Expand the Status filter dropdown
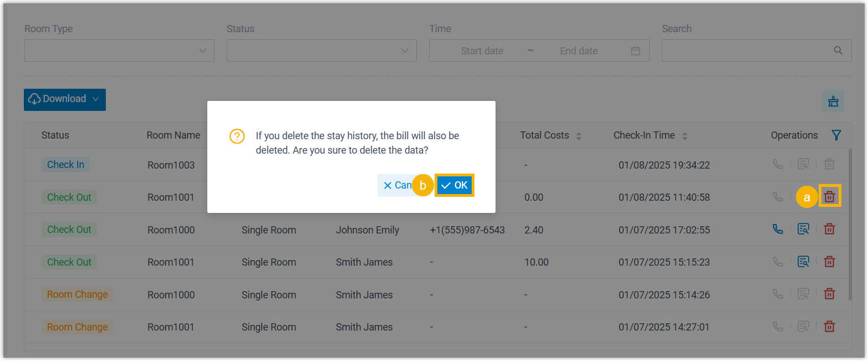868x361 pixels. pyautogui.click(x=321, y=50)
